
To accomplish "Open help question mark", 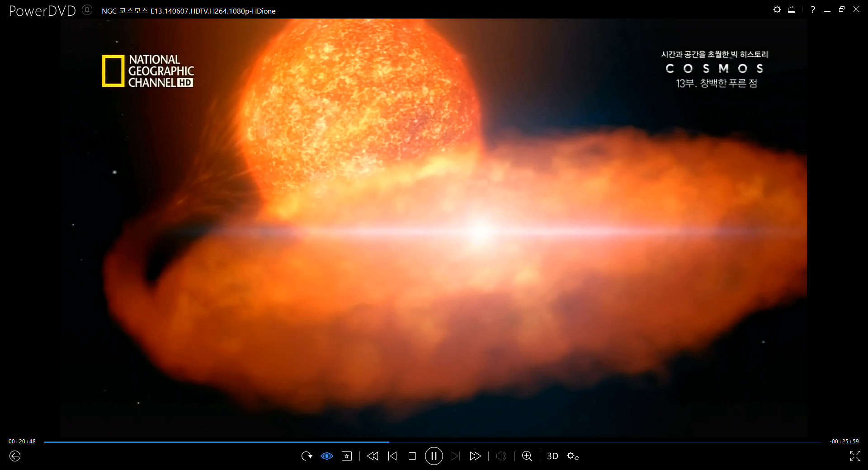I will point(813,9).
